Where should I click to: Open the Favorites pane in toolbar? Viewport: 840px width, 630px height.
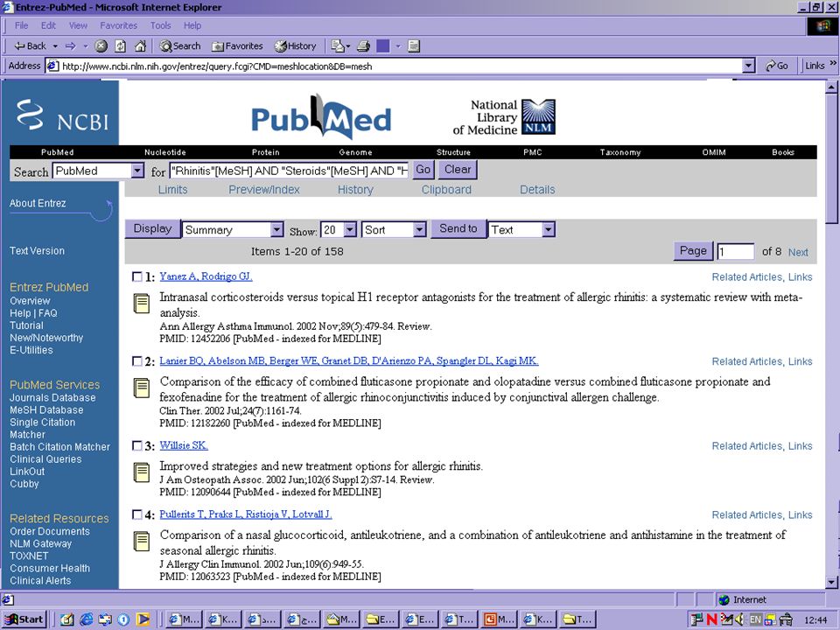coord(237,46)
